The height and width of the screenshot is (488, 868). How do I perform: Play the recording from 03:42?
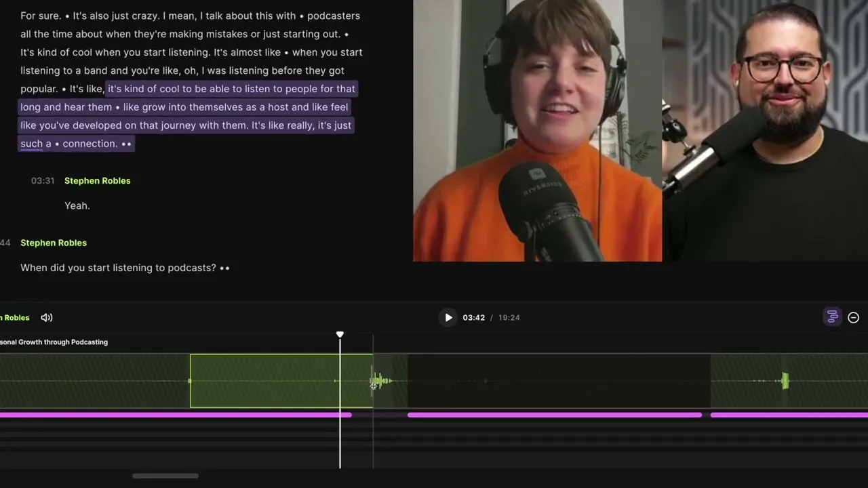coord(448,317)
